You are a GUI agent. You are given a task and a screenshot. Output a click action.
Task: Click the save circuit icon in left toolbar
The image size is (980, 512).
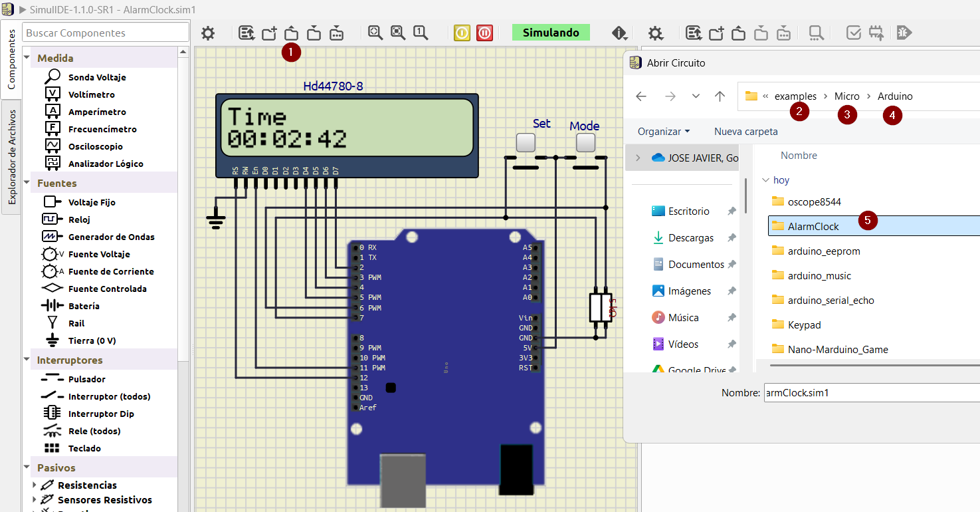click(x=314, y=33)
